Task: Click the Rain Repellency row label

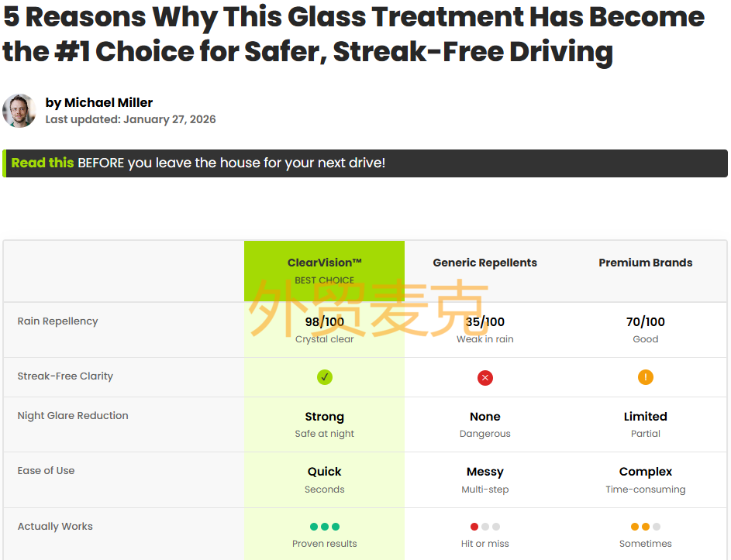Action: pyautogui.click(x=58, y=321)
